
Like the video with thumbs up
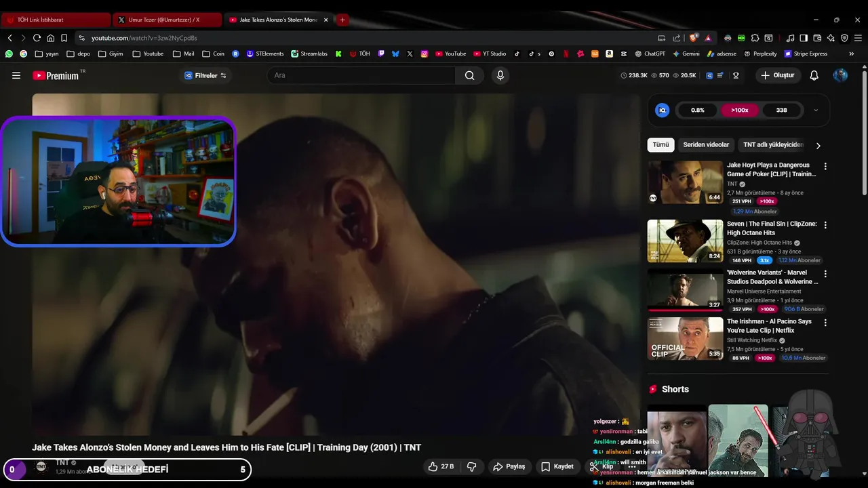pyautogui.click(x=441, y=466)
